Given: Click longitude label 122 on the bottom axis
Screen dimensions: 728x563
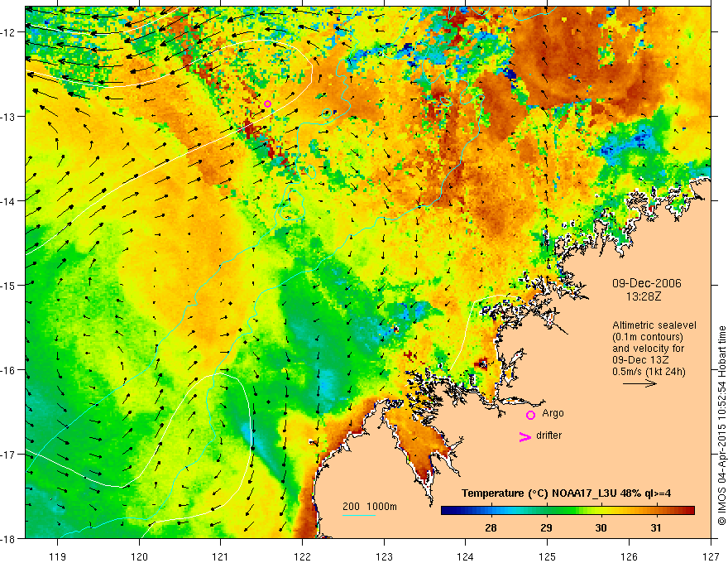Looking at the screenshot, I should tap(302, 556).
